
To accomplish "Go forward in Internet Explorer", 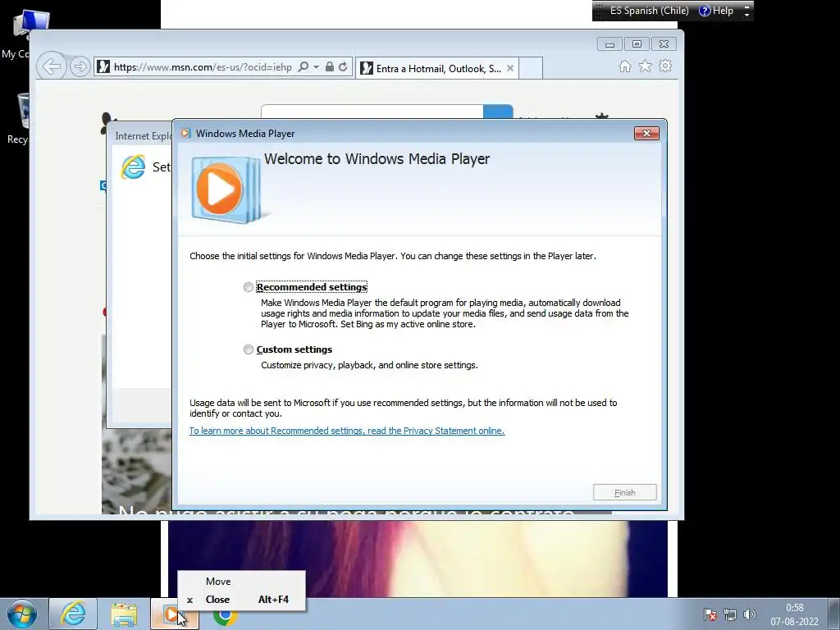I will tap(80, 67).
